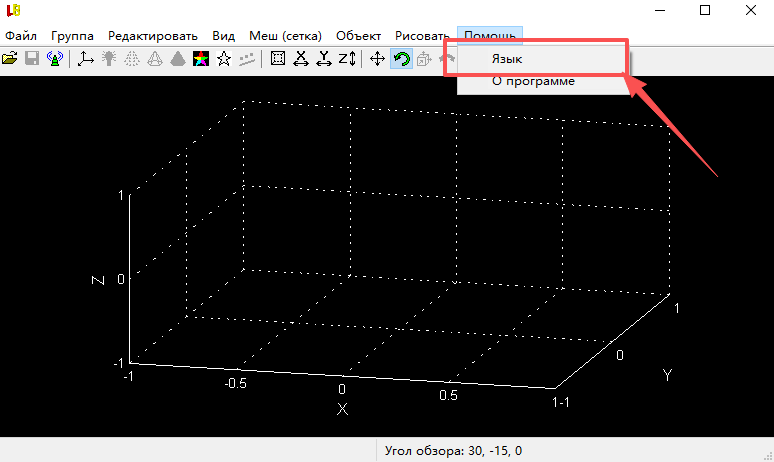Select the four-arrow move tool

(377, 59)
